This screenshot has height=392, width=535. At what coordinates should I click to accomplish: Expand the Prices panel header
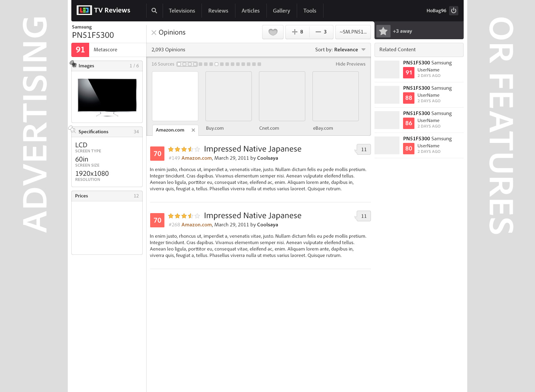click(x=107, y=196)
